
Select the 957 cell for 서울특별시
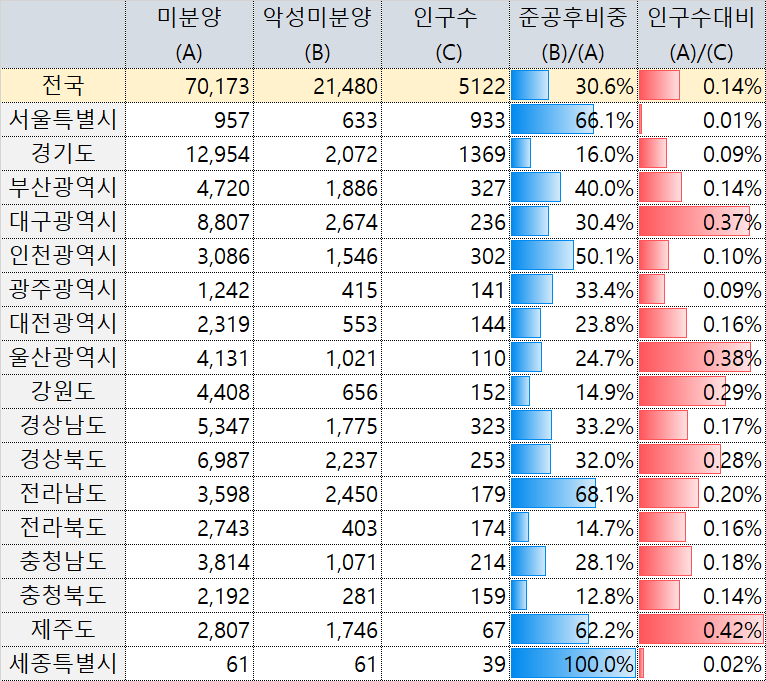pyautogui.click(x=190, y=120)
